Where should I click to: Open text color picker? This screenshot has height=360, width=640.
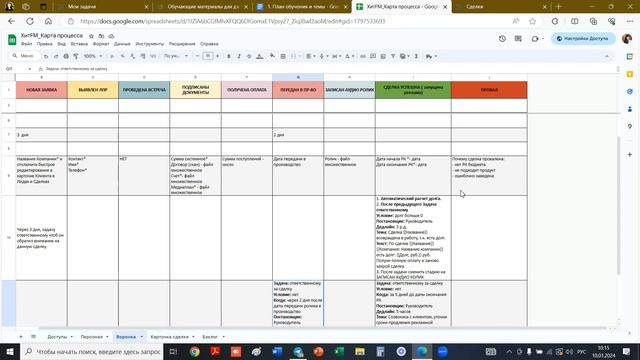260,56
